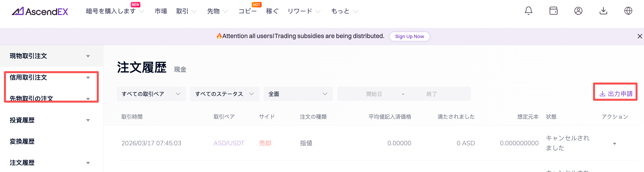Image resolution: width=644 pixels, height=172 pixels.
Task: Open the language globe icon
Action: (x=628, y=11)
